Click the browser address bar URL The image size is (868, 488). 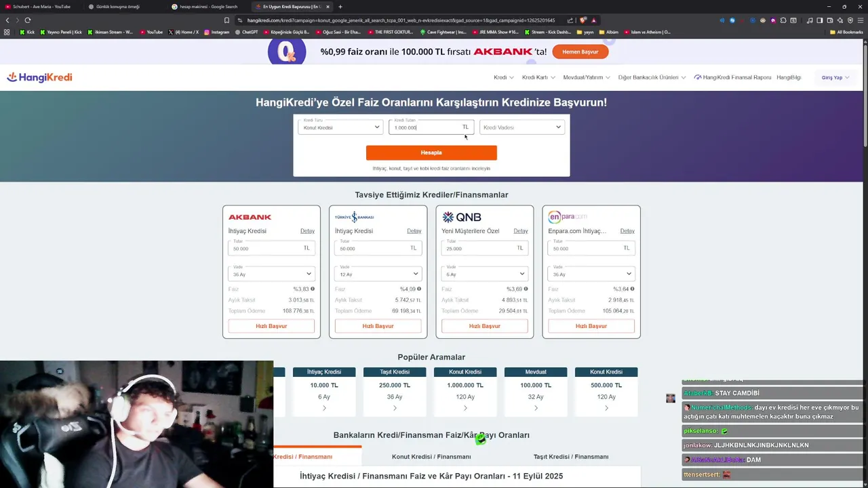(400, 20)
